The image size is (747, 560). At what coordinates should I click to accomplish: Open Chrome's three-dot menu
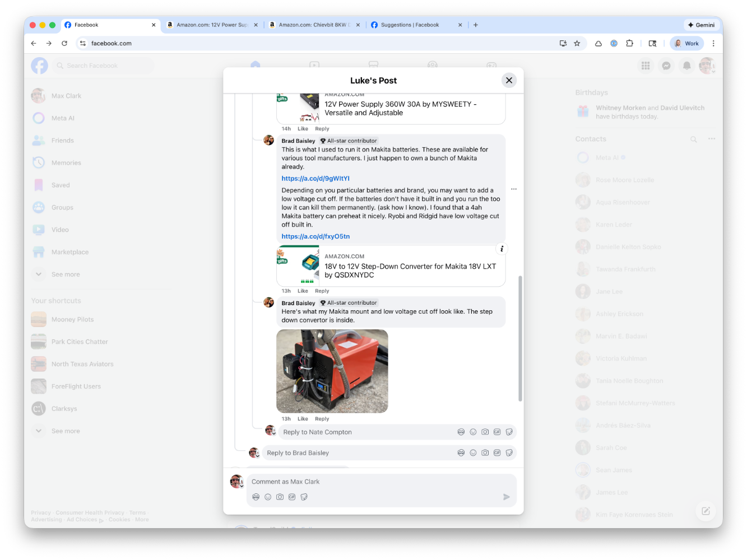point(713,43)
